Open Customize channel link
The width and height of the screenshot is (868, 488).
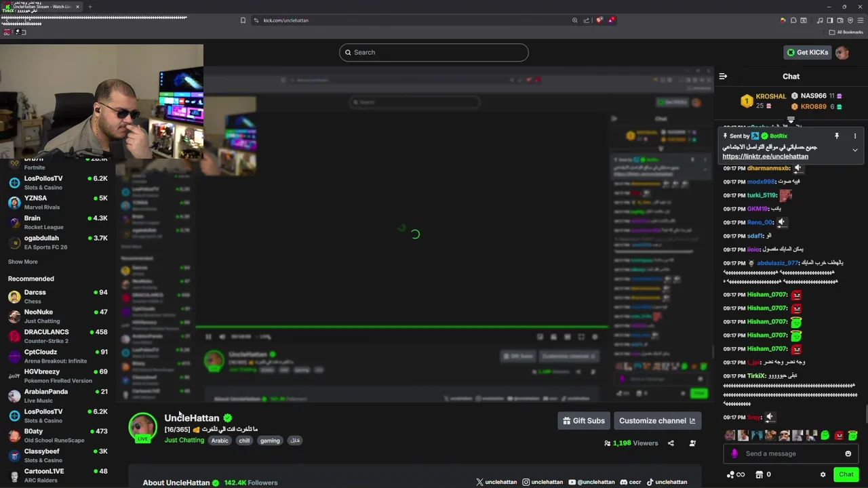click(656, 421)
